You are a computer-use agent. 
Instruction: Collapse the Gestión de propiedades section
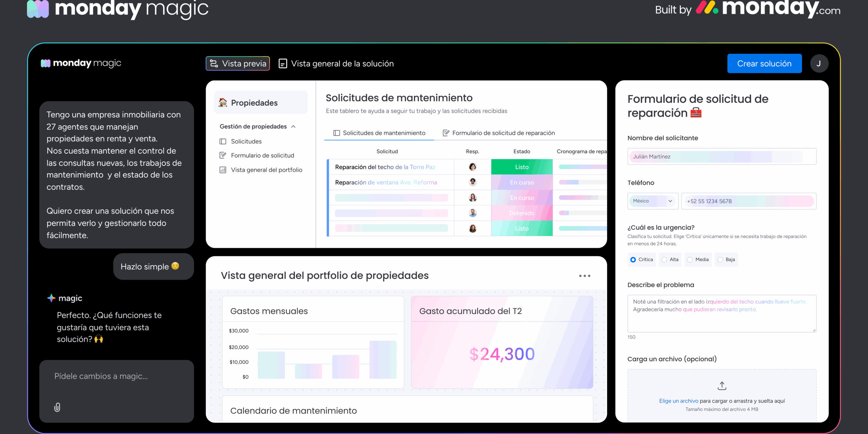[x=293, y=126]
